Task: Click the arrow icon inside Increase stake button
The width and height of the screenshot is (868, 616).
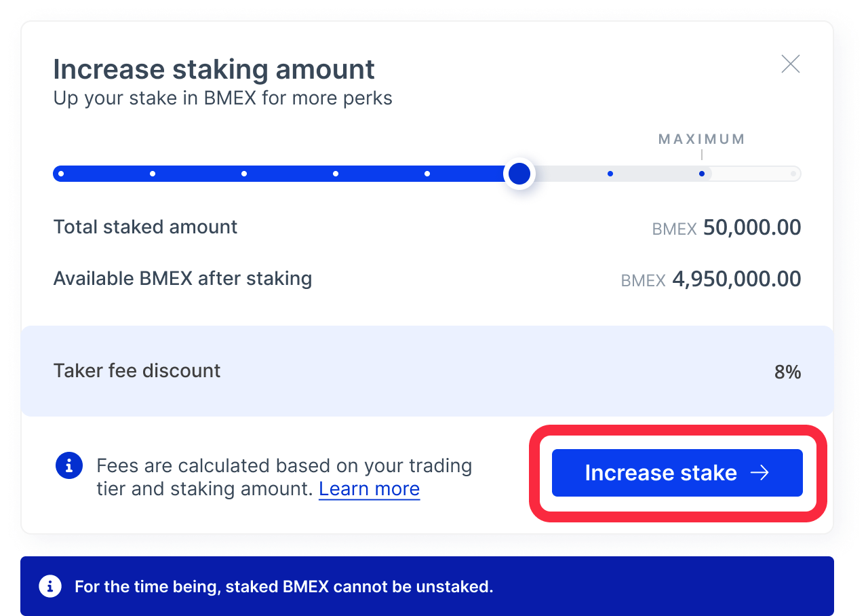Action: (762, 472)
